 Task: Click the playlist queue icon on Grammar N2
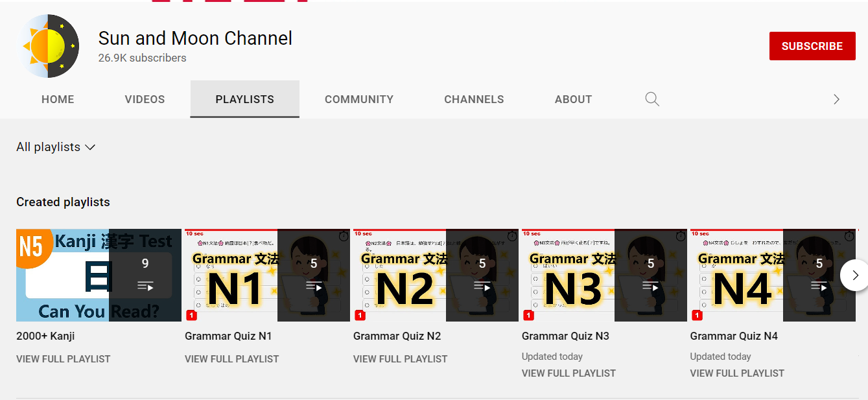[x=482, y=286]
